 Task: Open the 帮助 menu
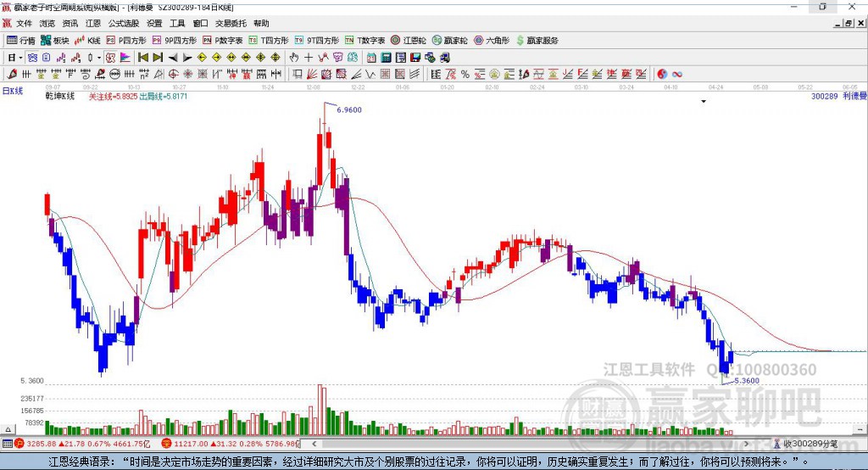click(x=261, y=23)
